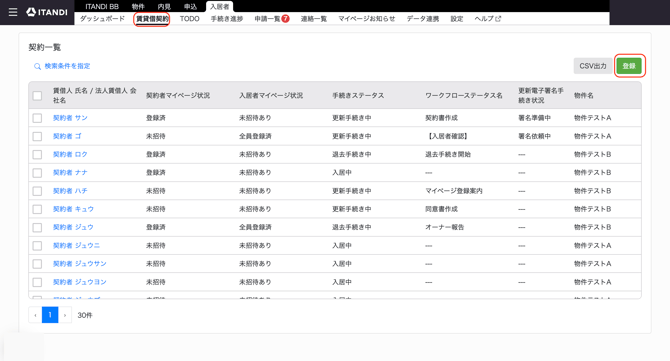Switch to the 内見 tab
This screenshot has height=361, width=670.
(164, 6)
